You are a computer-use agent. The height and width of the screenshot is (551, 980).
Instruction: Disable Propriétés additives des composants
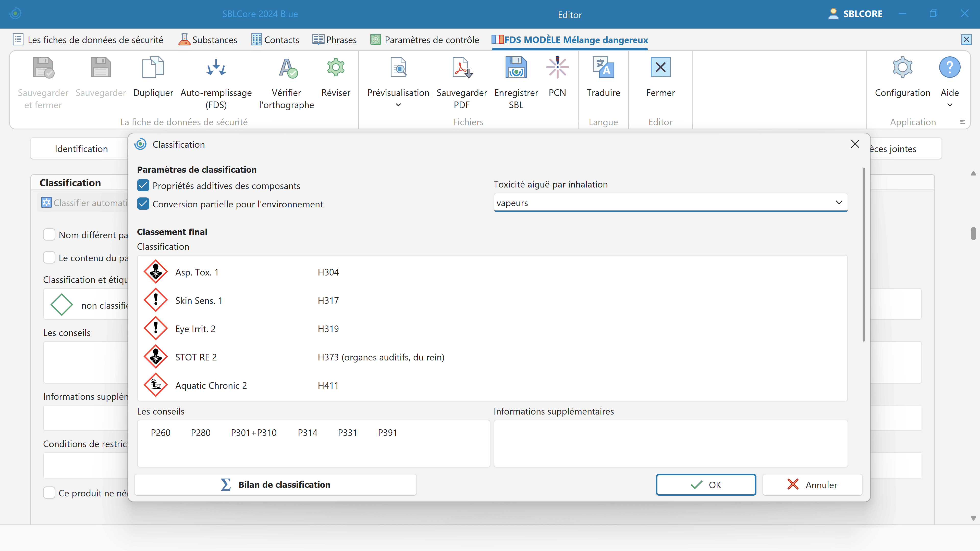pyautogui.click(x=143, y=185)
